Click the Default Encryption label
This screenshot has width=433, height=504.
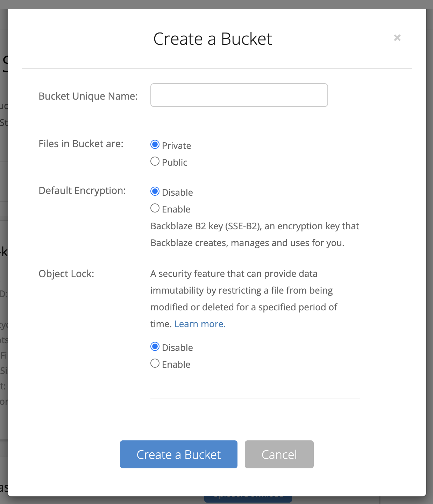(x=82, y=190)
